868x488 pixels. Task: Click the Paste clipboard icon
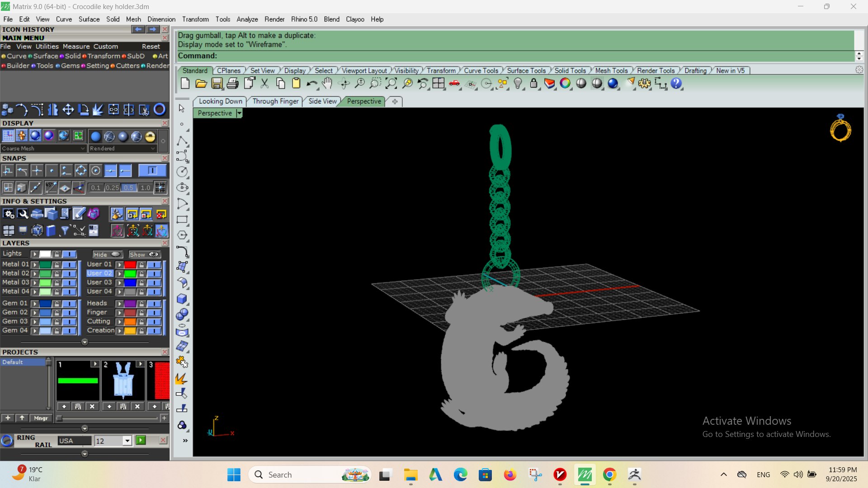(x=296, y=84)
